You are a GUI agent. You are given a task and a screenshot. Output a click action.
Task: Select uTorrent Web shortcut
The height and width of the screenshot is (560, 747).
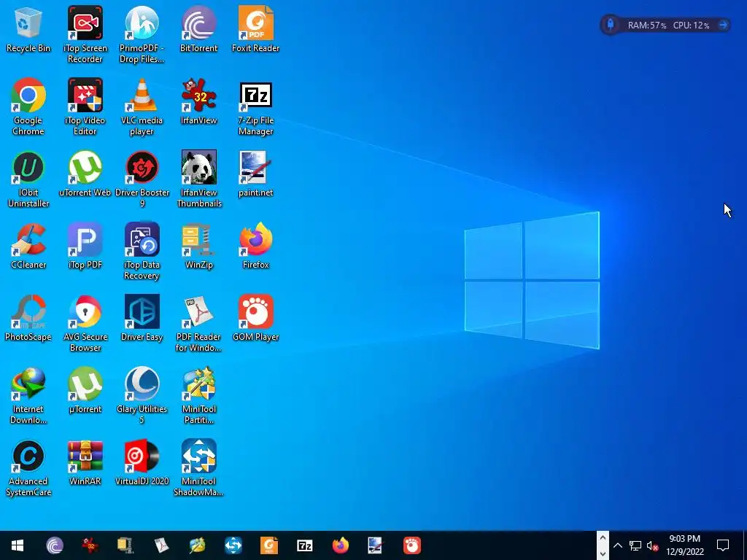pyautogui.click(x=85, y=174)
